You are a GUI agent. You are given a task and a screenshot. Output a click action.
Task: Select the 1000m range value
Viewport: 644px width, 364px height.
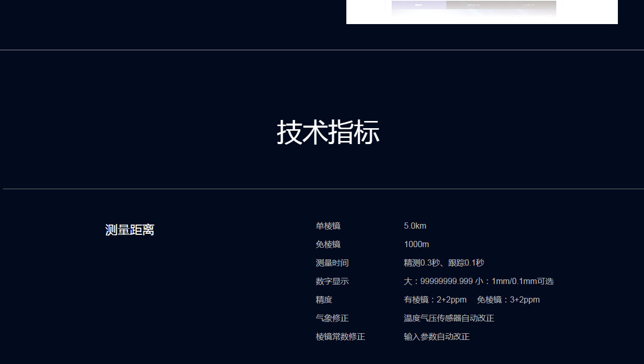coord(417,245)
